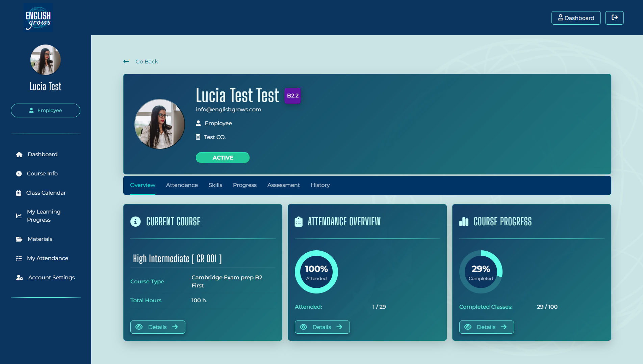
Task: Click the eye icon in Current Course Details
Action: click(139, 327)
